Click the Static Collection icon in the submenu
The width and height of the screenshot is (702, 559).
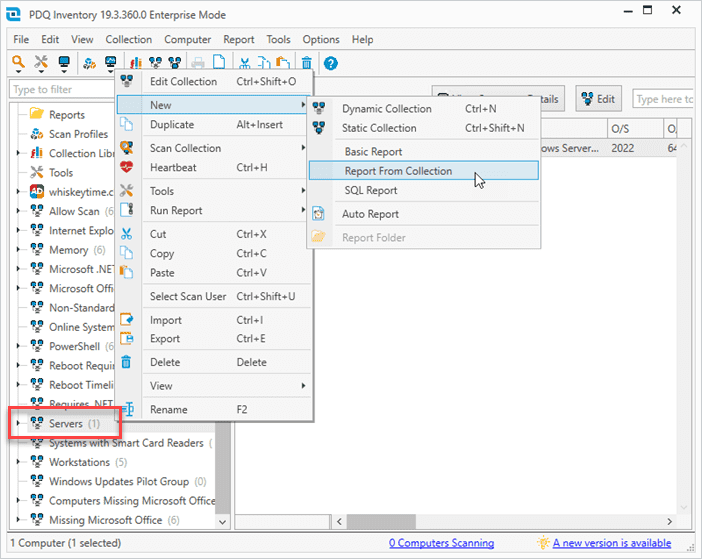[319, 128]
